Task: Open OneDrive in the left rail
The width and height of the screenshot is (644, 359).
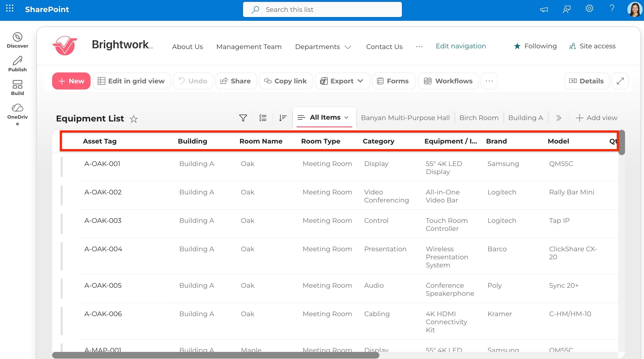Action: 18,115
